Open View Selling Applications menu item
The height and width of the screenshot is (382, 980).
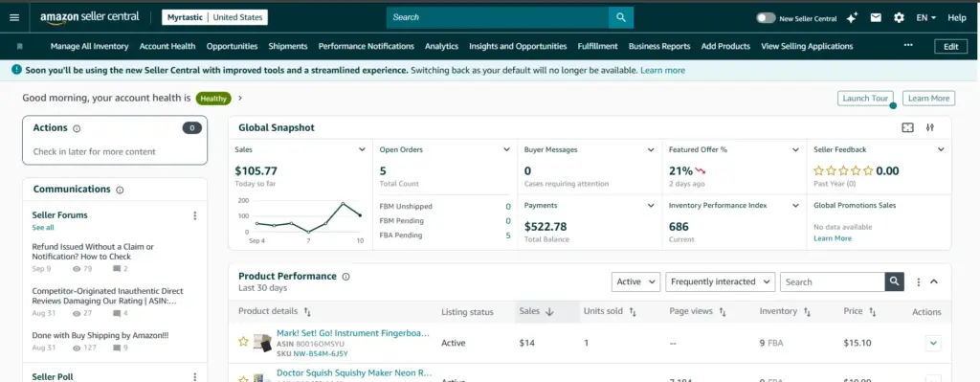coord(807,46)
